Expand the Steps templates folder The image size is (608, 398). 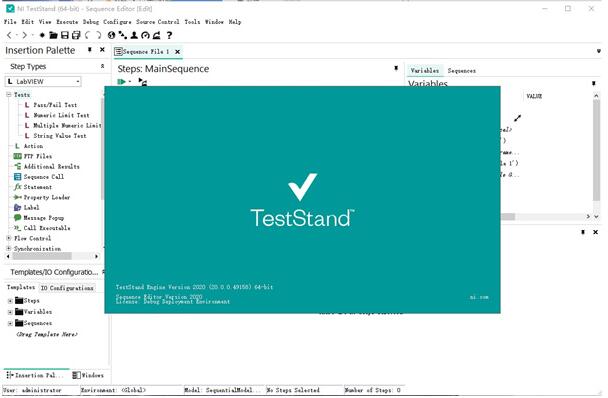(10, 301)
